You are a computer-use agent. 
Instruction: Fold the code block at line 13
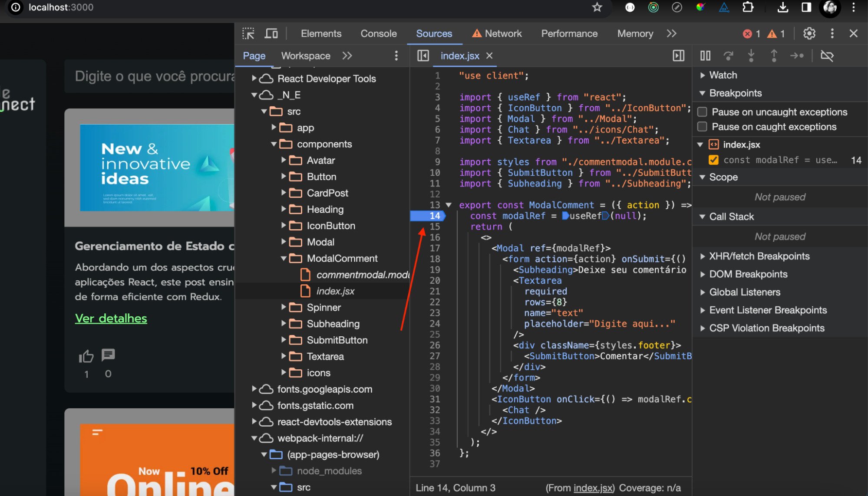(449, 205)
